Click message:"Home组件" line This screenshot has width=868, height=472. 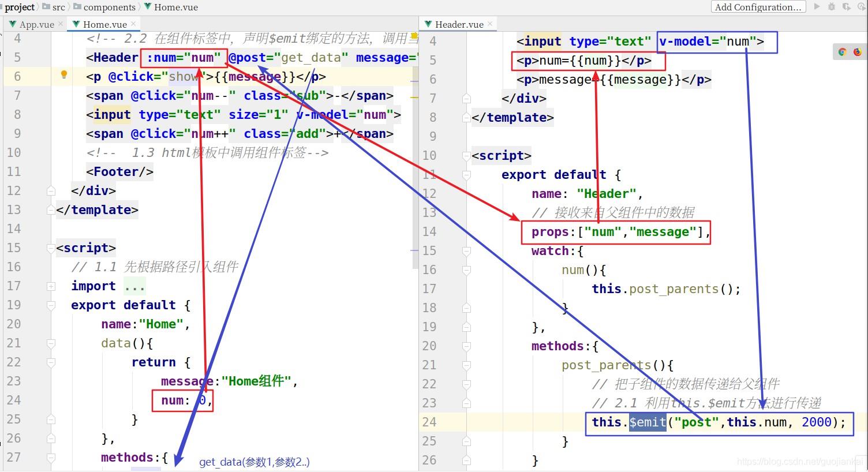click(229, 381)
